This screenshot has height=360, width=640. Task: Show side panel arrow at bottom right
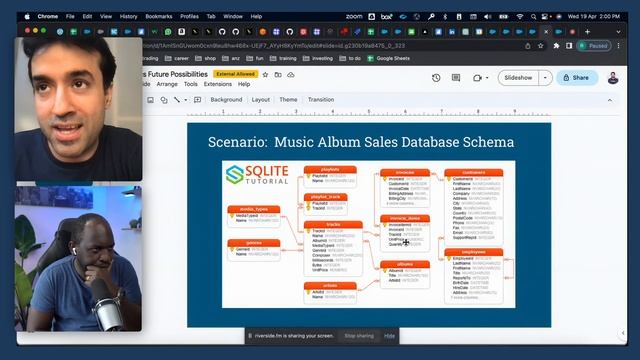coord(623,333)
